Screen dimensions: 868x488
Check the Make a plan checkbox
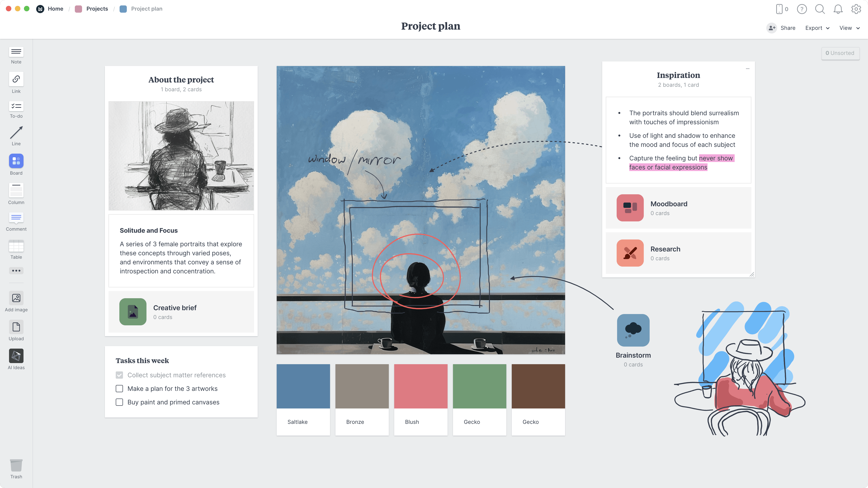coord(119,389)
